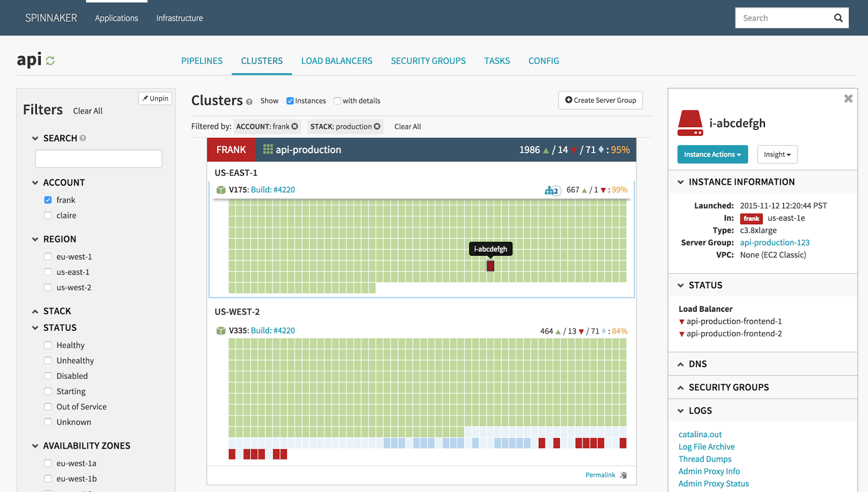Copy permalink using clipboard icon
The height and width of the screenshot is (492, 868).
pyautogui.click(x=623, y=475)
